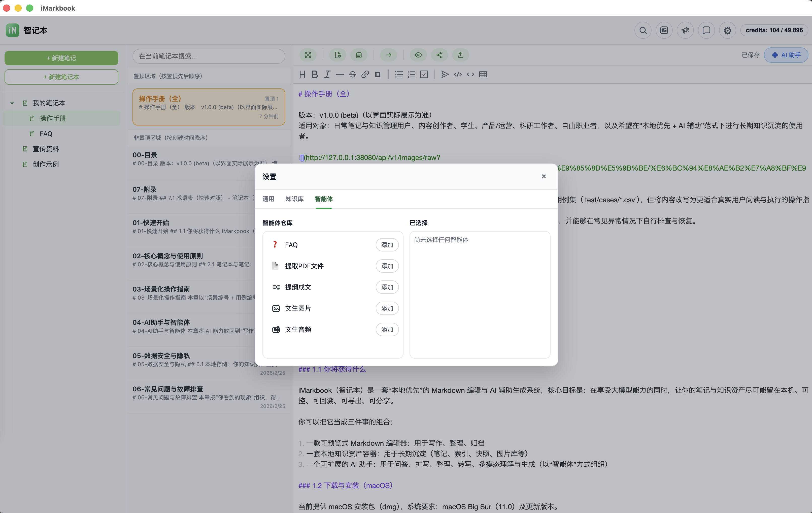This screenshot has height=513, width=812.
Task: Insert link with the chain icon
Action: coord(365,75)
